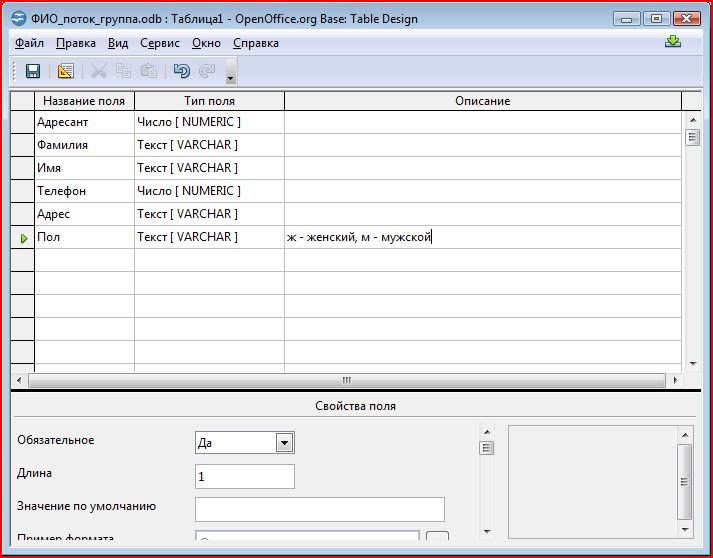Click the horizontal scrollbar thumb
The height and width of the screenshot is (558, 713).
[346, 380]
